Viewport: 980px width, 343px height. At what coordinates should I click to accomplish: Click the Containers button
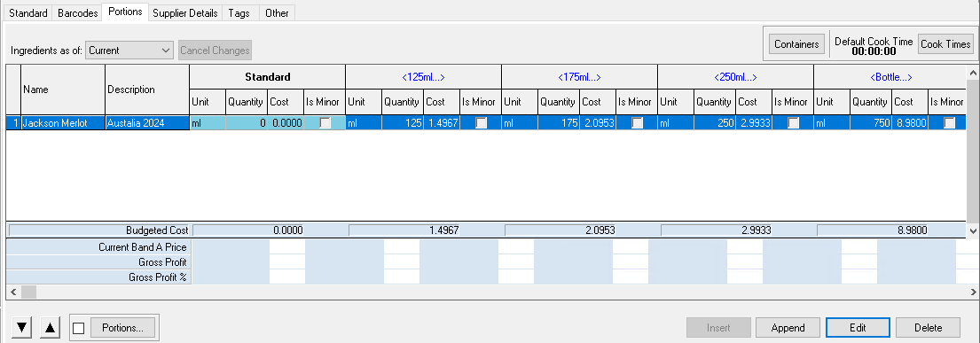pyautogui.click(x=796, y=44)
